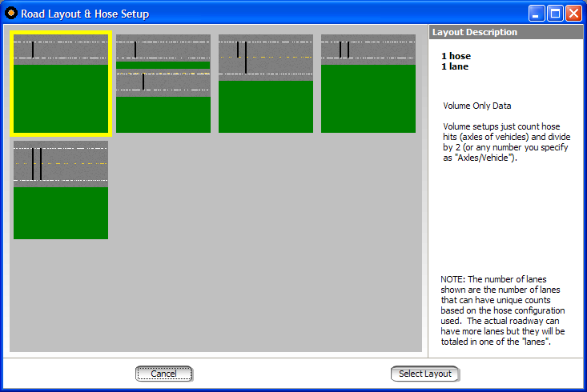Image resolution: width=587 pixels, height=392 pixels.
Task: Click the application icon in the title bar
Action: click(11, 14)
